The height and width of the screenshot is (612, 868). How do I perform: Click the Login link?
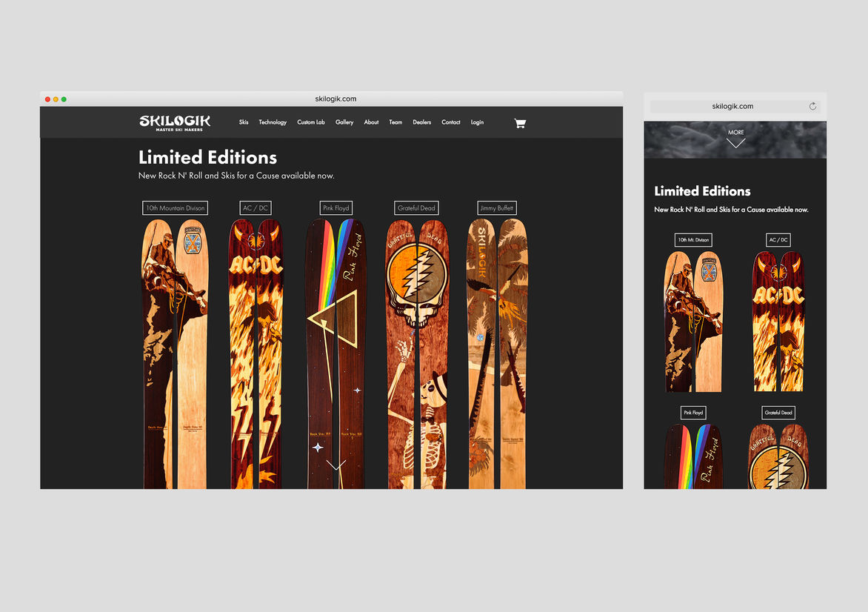coord(477,122)
